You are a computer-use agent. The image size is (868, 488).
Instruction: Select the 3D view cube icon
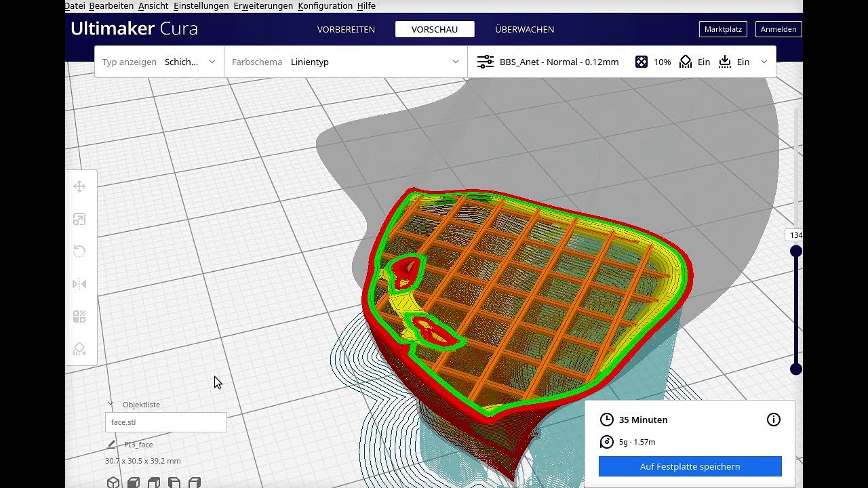tap(113, 483)
